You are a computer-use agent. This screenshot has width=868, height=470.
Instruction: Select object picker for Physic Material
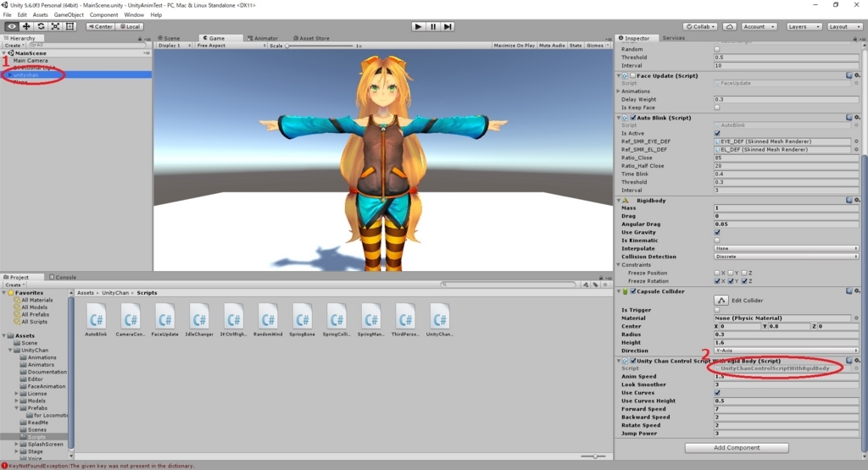click(x=856, y=318)
